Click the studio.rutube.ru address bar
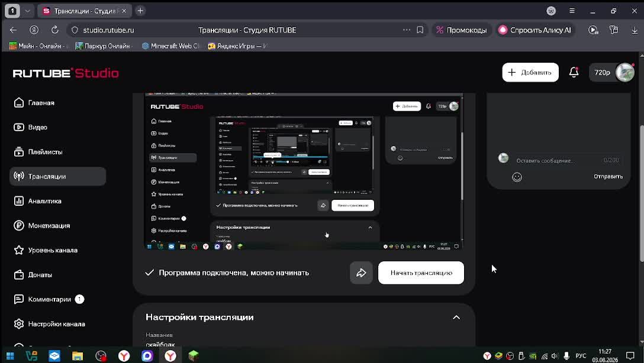 pyautogui.click(x=108, y=30)
